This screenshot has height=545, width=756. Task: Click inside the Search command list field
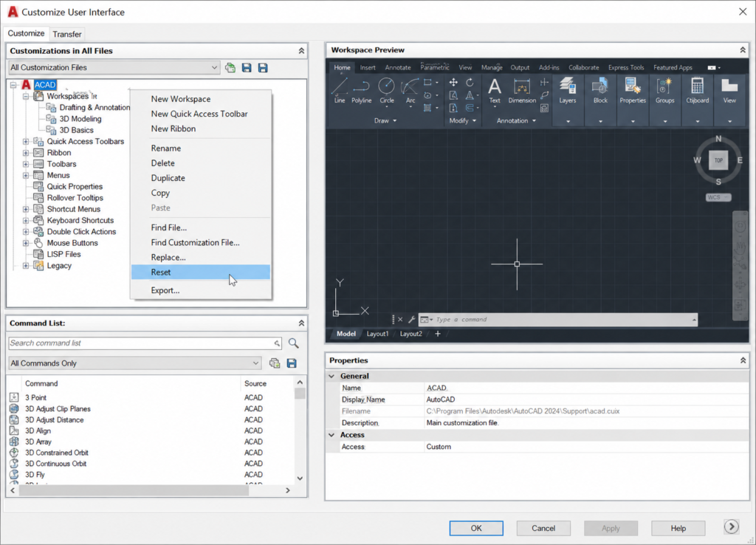click(145, 343)
